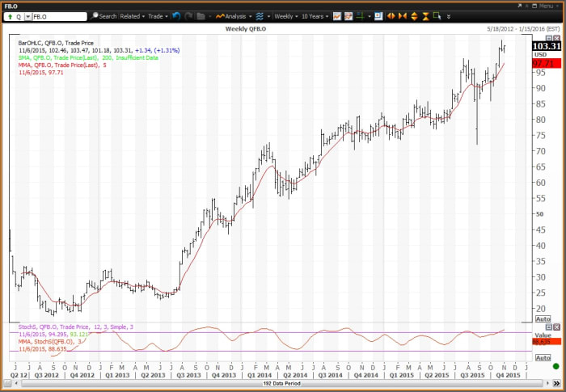Close the chart panel with X button
Image resolution: width=566 pixels, height=392 pixels.
556,37
